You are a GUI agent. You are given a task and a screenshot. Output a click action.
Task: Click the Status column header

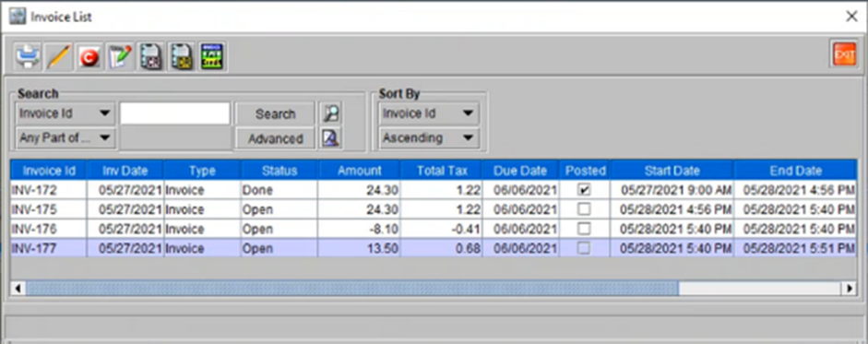click(x=279, y=171)
